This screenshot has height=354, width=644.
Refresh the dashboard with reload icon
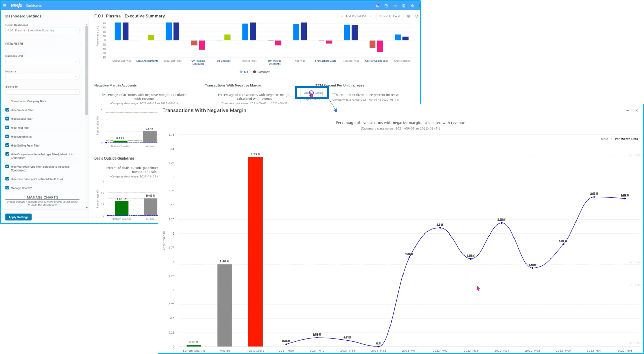(x=416, y=16)
